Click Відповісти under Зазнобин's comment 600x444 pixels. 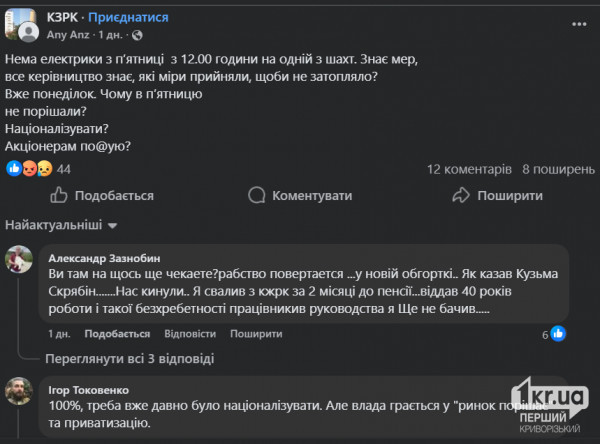(x=190, y=334)
